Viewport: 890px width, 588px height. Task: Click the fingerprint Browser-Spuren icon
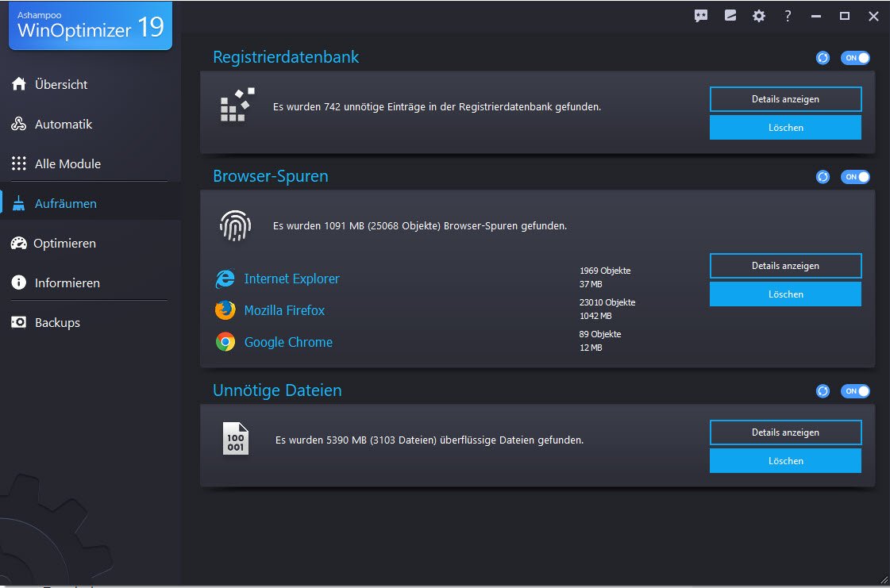(235, 226)
